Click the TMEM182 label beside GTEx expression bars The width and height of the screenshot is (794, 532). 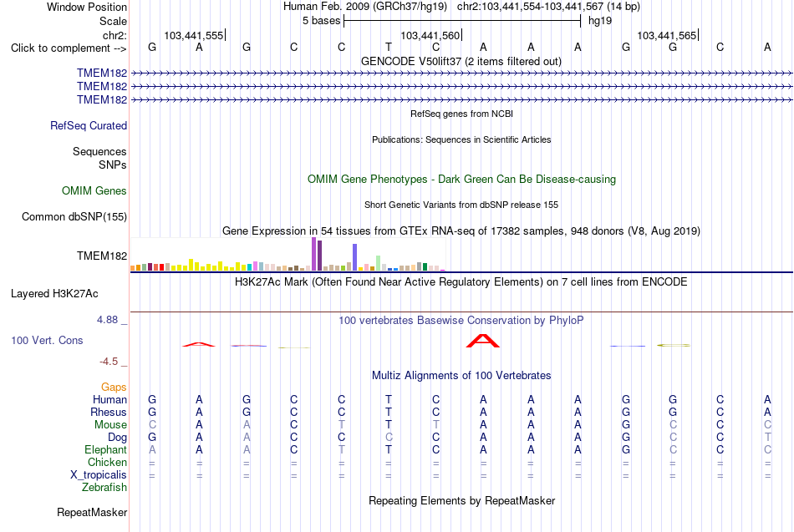[102, 256]
